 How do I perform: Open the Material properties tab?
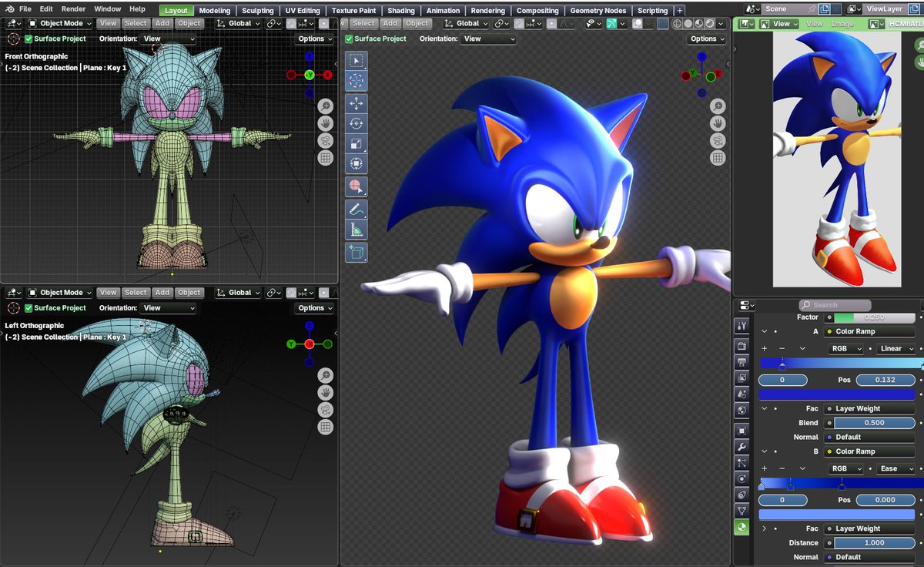[x=742, y=527]
